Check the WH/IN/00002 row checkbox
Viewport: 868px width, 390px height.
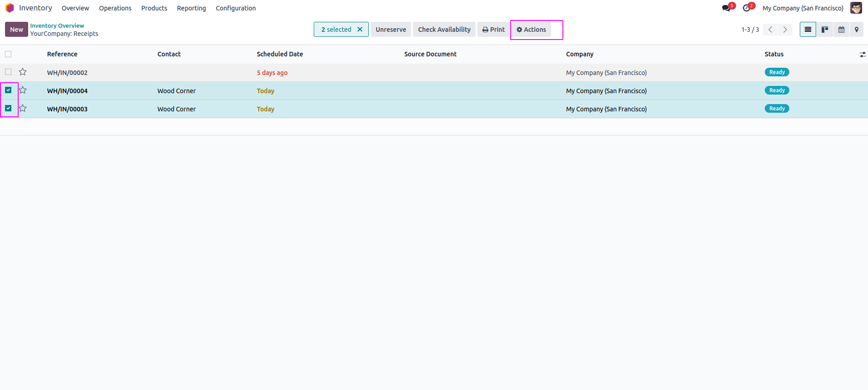point(8,72)
